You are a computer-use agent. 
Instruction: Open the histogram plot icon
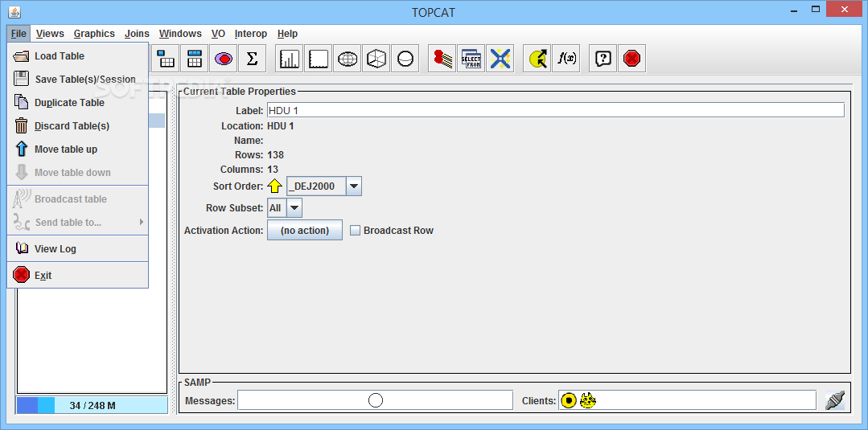(290, 58)
